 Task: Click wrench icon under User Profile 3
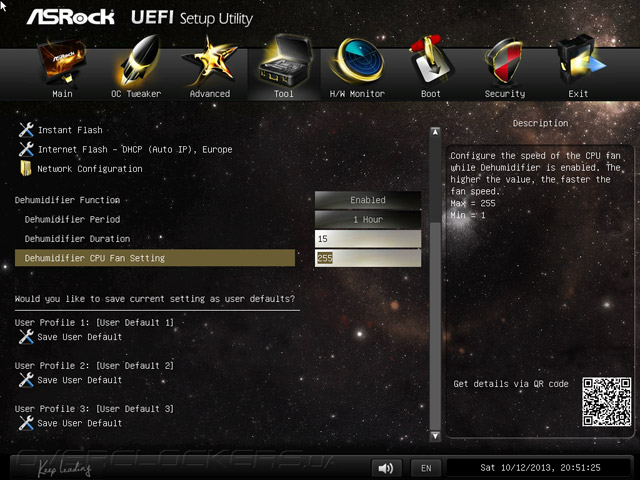pos(26,423)
